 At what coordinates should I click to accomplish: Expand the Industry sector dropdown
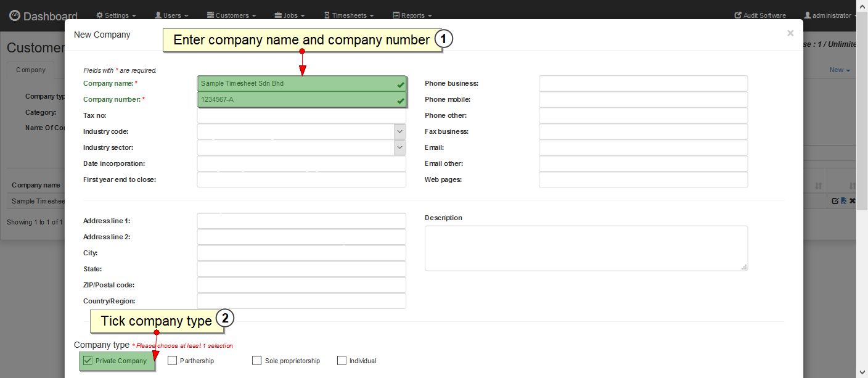click(400, 147)
